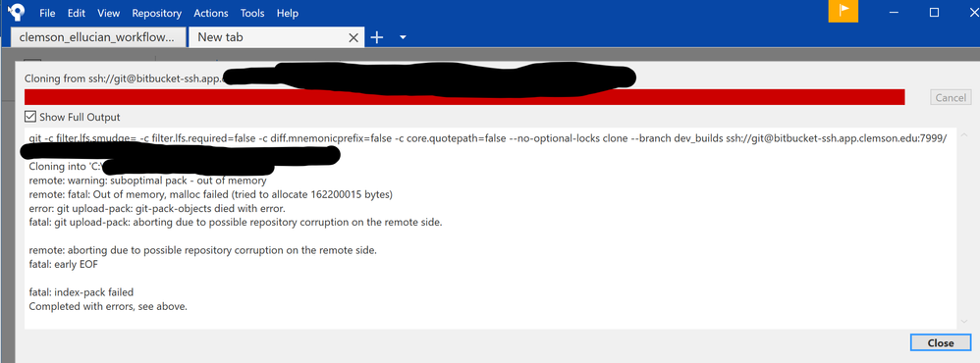Open the orange flag notifications icon
This screenshot has height=363, width=980.
coord(844,11)
